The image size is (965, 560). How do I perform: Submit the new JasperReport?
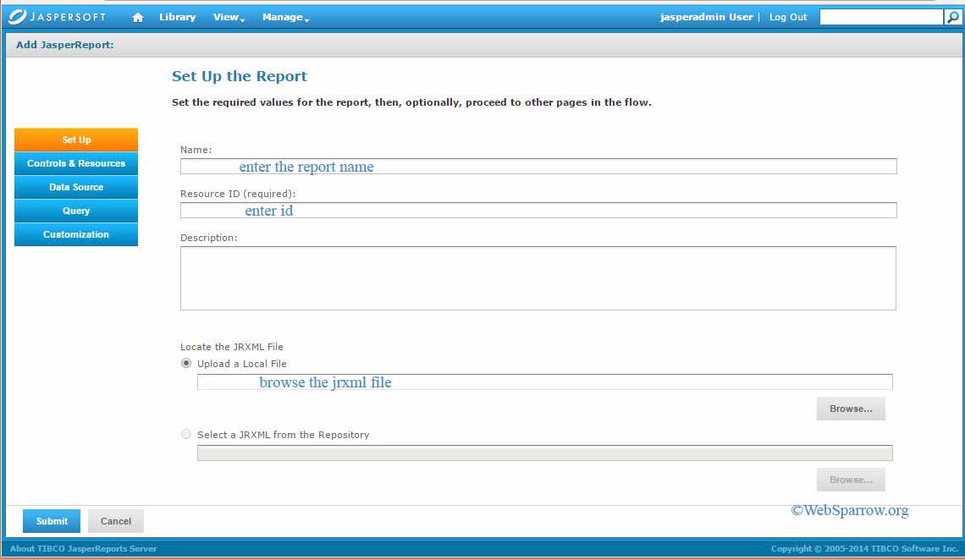pos(51,521)
